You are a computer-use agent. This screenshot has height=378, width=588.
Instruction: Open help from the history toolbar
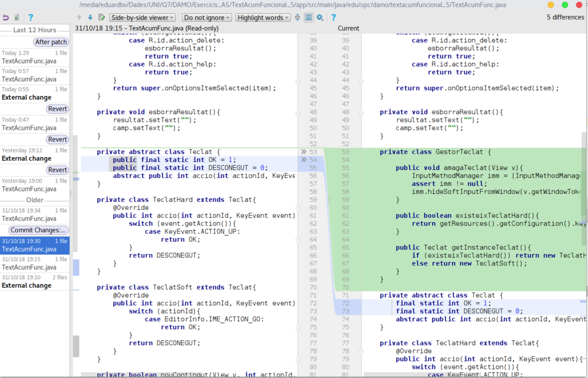(31, 17)
